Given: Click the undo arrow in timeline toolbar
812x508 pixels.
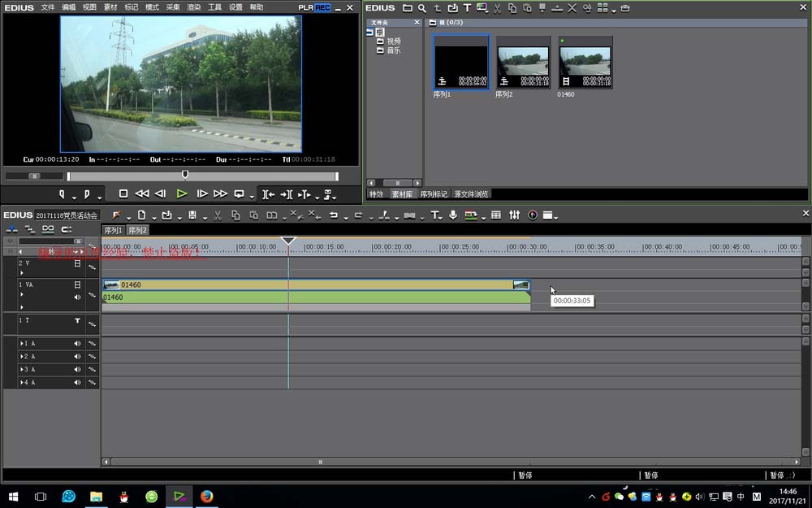Looking at the screenshot, I should (333, 215).
